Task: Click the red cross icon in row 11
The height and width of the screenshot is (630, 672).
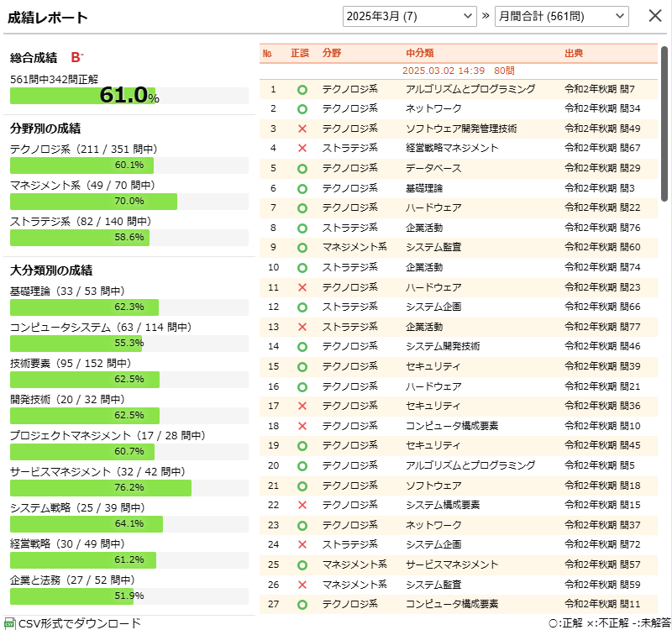Action: pos(302,287)
